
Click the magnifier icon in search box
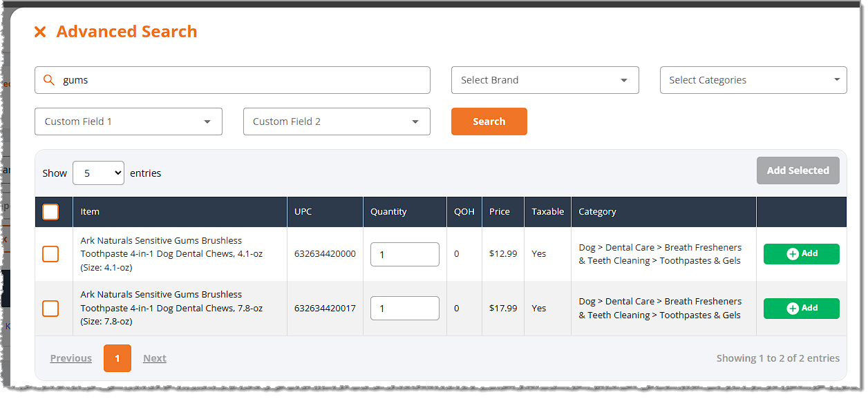click(x=49, y=80)
